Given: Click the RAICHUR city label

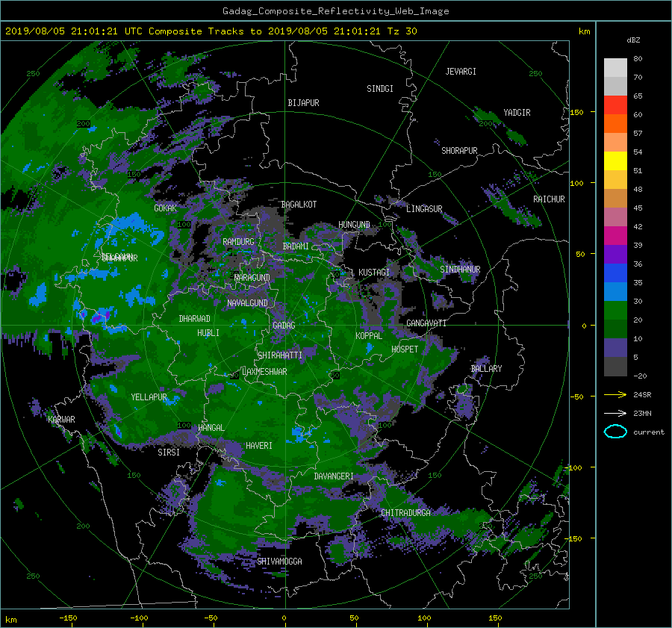Looking at the screenshot, I should [549, 199].
